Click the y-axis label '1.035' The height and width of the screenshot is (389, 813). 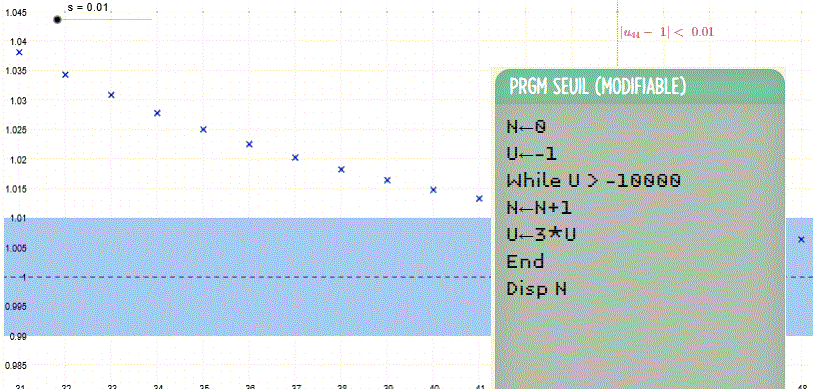click(x=15, y=71)
